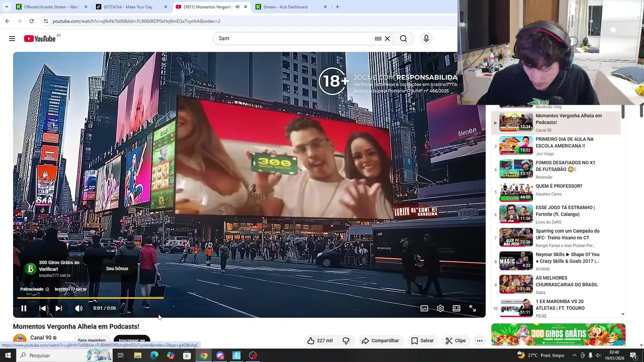Open Windows Start menu
The width and height of the screenshot is (644, 362).
pyautogui.click(x=8, y=355)
